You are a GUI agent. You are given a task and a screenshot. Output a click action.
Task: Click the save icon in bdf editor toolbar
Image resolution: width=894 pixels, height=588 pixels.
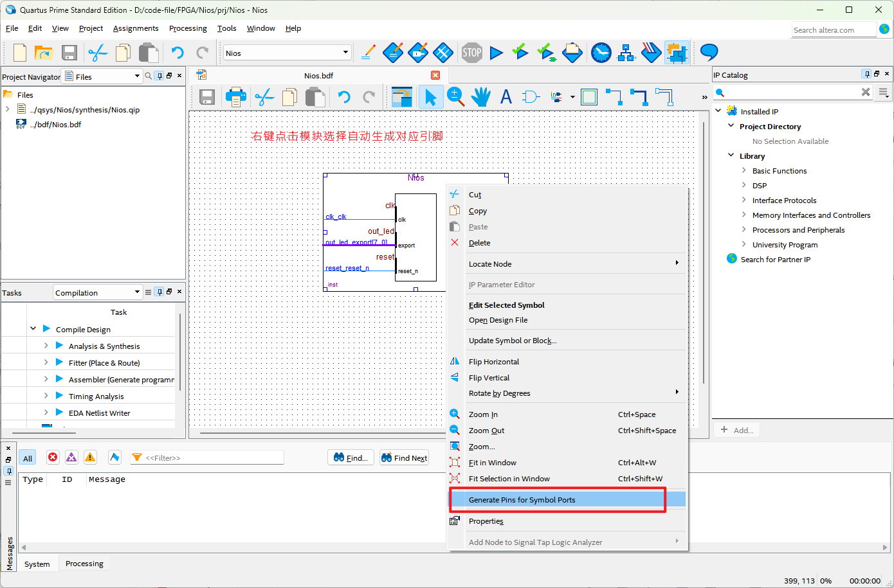pos(206,97)
